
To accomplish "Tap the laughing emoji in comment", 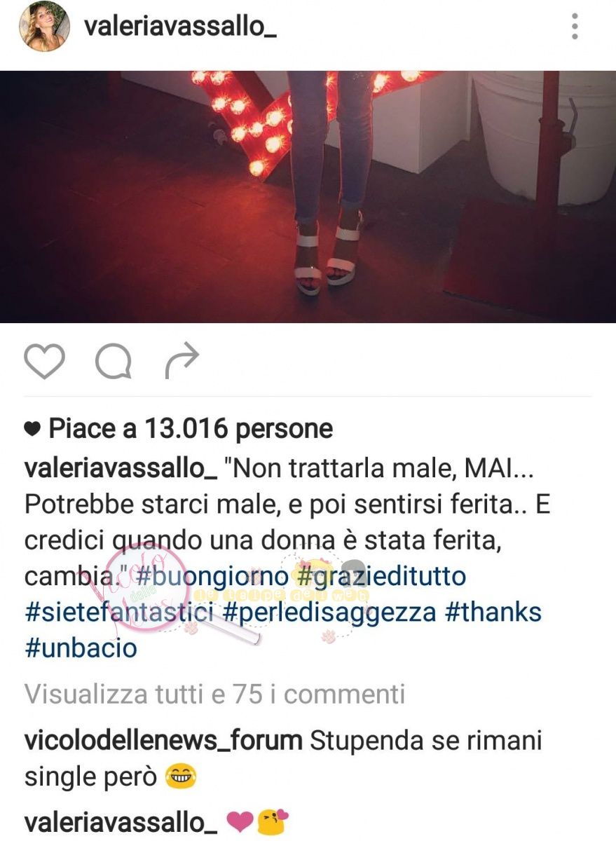I will click(182, 777).
